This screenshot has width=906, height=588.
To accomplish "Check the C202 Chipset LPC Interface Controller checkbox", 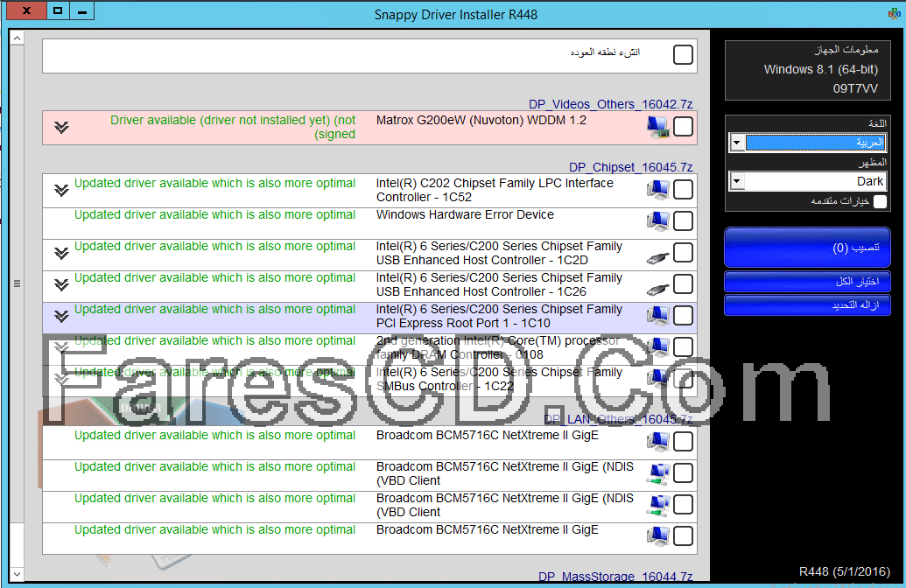I will (x=683, y=190).
